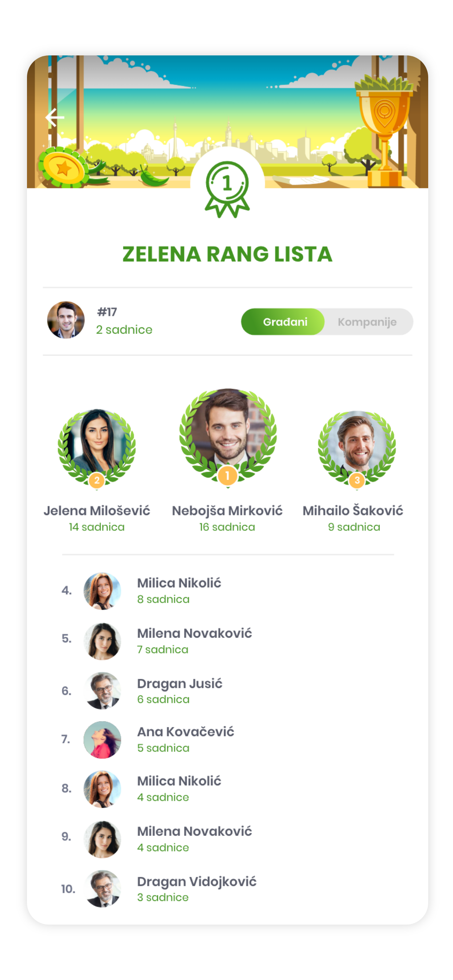This screenshot has height=980, width=453.
Task: Open Jelena Milošević's wreath profile photo
Action: (x=97, y=445)
